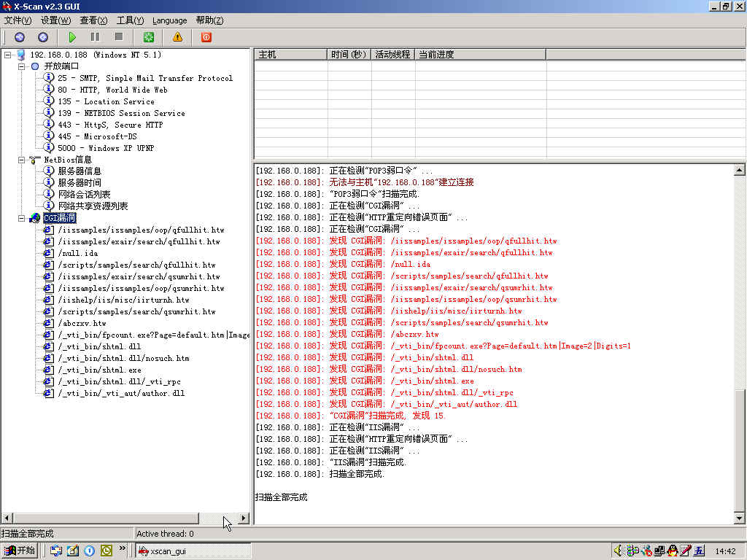Click page icon for /abcxxv.htw
The image size is (747, 560).
49,323
